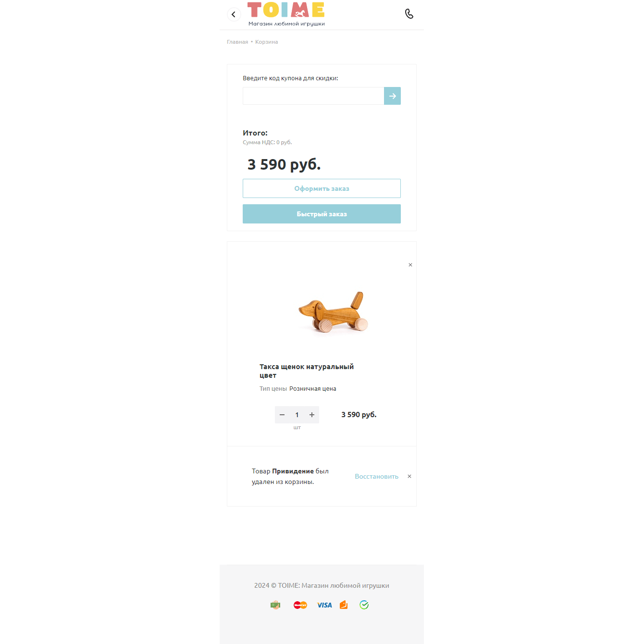Click Быстрый заказ button

click(x=322, y=214)
